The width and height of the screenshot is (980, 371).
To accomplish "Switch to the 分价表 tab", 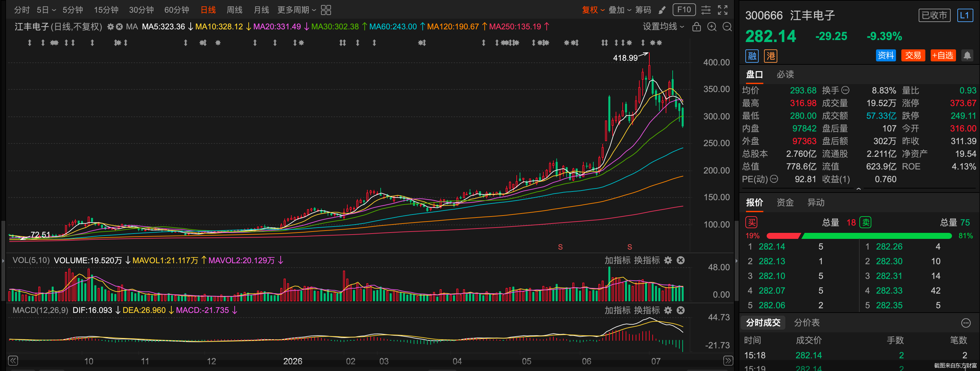I will coord(807,323).
